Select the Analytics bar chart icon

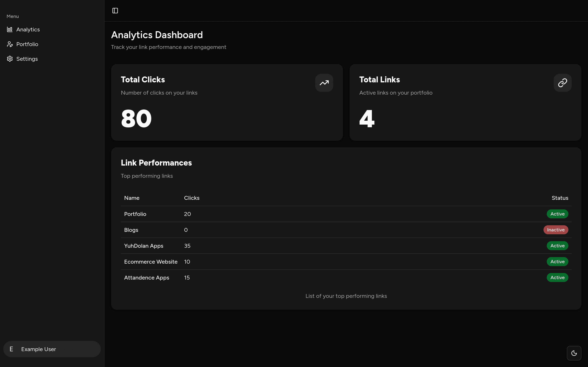10,29
